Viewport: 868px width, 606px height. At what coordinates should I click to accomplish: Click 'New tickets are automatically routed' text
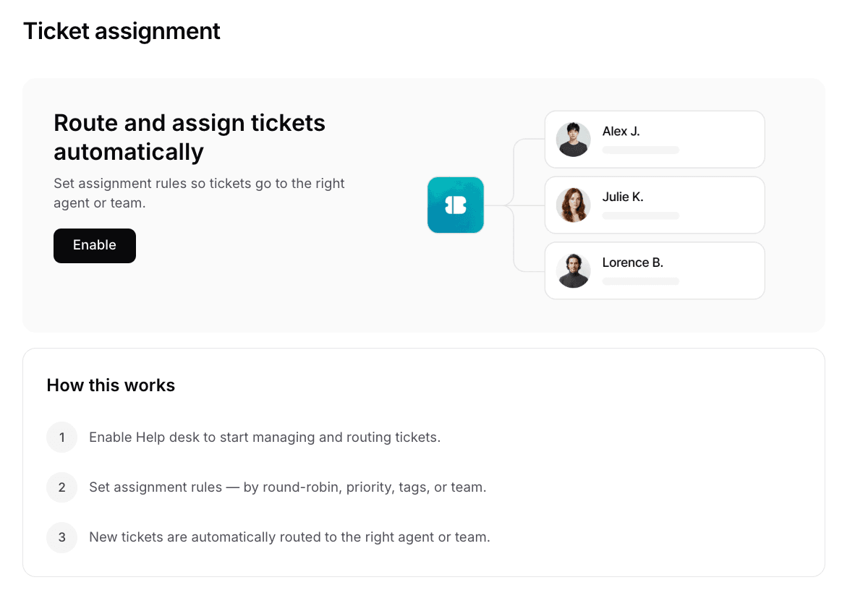tap(289, 537)
